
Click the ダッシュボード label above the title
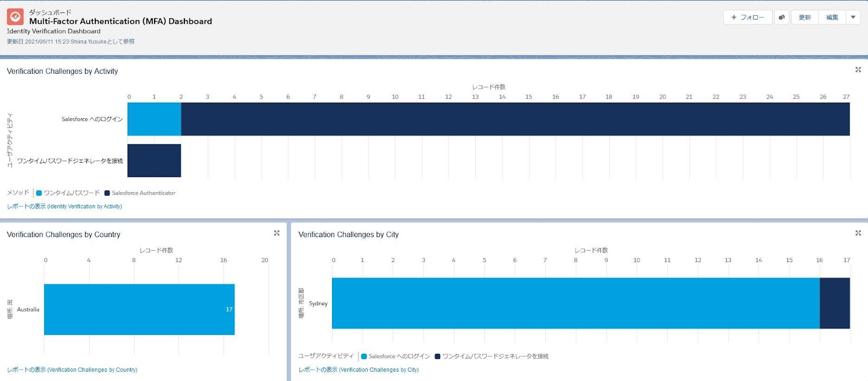pyautogui.click(x=50, y=12)
